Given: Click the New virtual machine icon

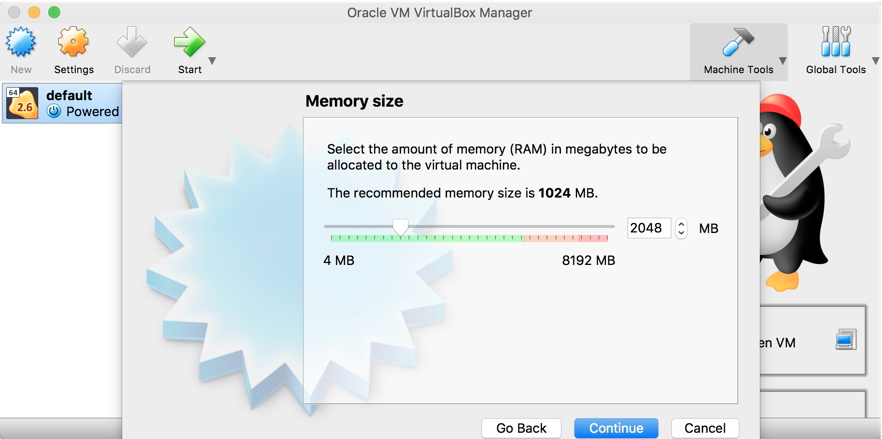Looking at the screenshot, I should [x=21, y=42].
